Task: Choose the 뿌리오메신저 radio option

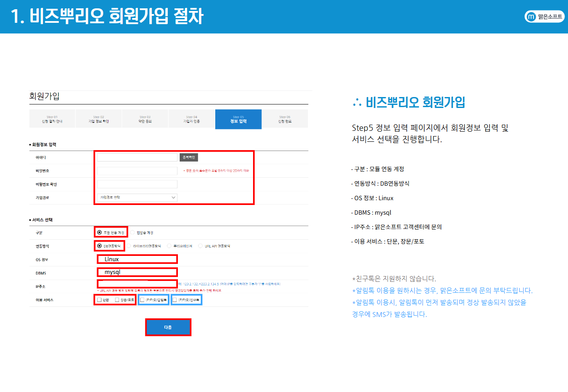Action: pos(169,246)
